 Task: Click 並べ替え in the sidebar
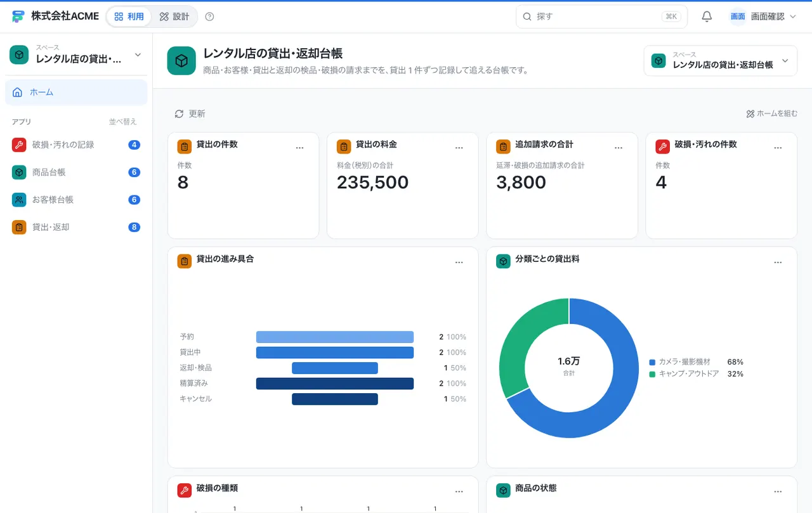(122, 122)
